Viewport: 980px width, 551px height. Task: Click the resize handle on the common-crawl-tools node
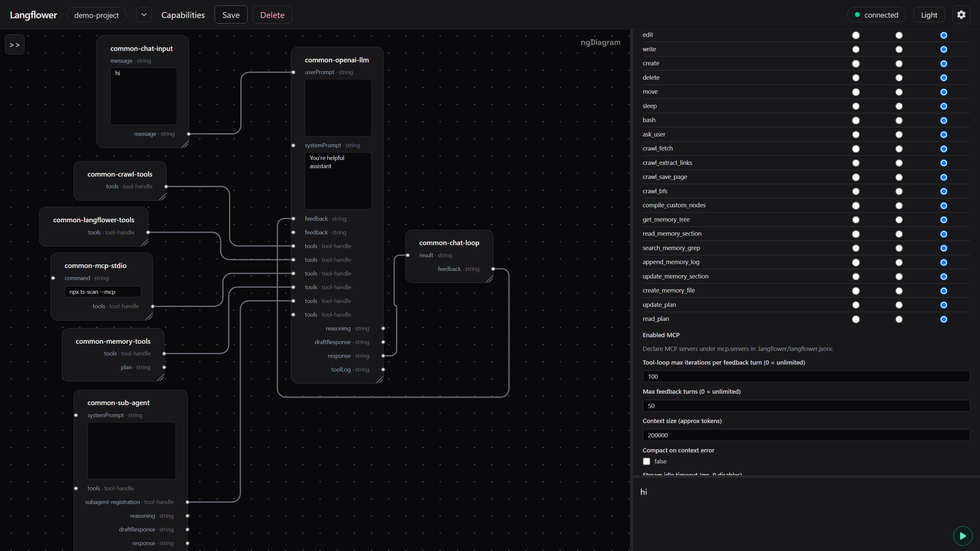pyautogui.click(x=163, y=197)
